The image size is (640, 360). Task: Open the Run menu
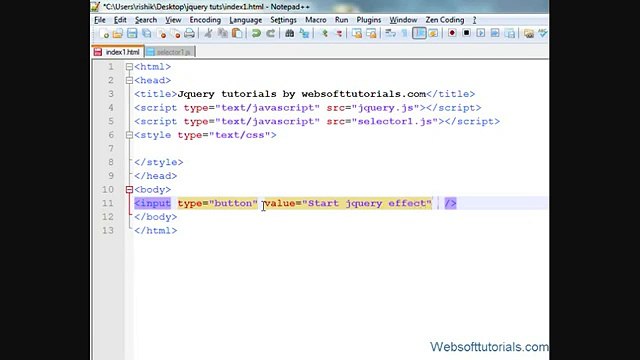(x=341, y=20)
